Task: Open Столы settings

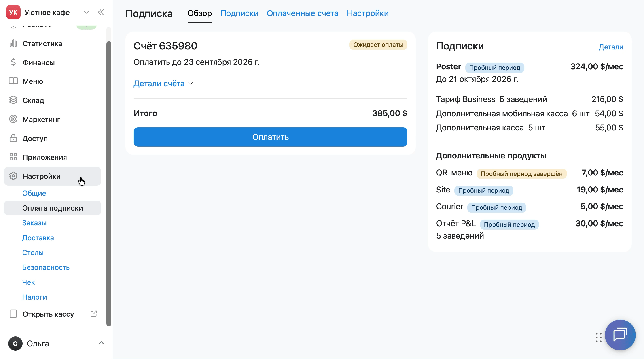Action: 33,252
